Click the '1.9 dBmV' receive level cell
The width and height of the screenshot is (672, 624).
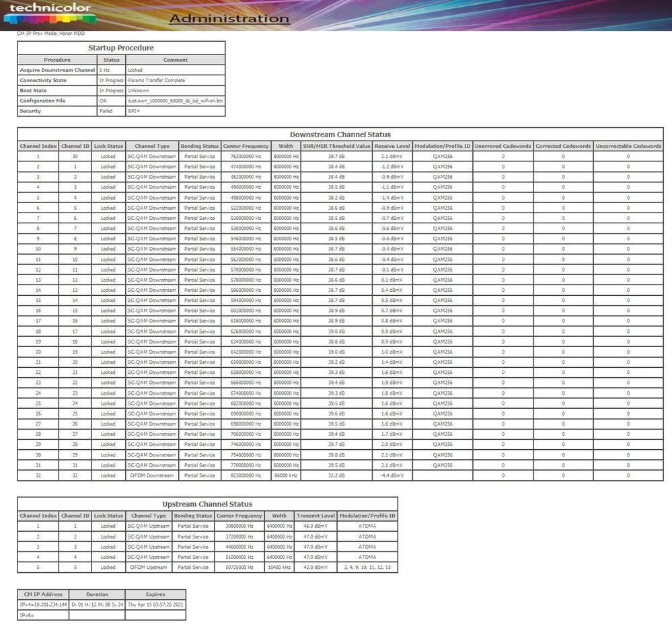point(392,383)
